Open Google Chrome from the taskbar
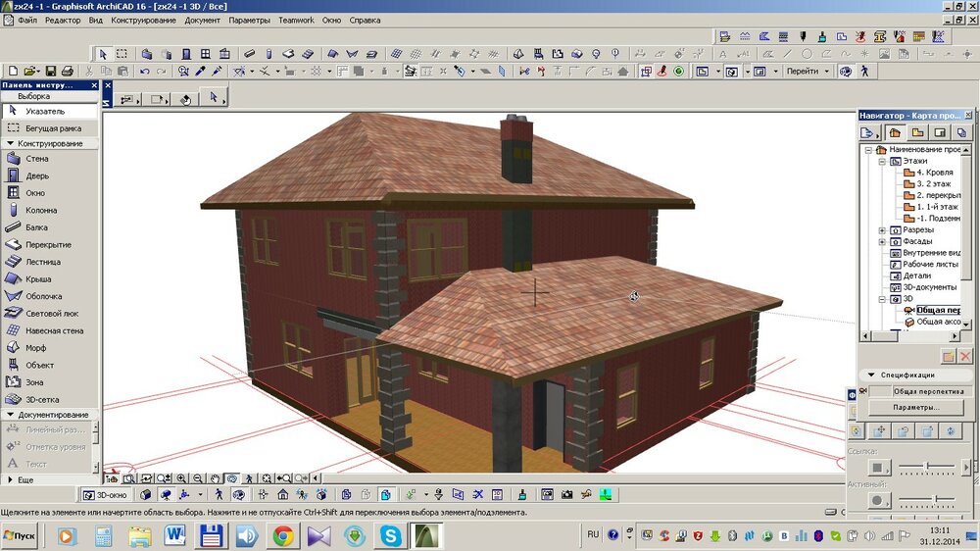Screen dimensions: 980x551 point(283,535)
